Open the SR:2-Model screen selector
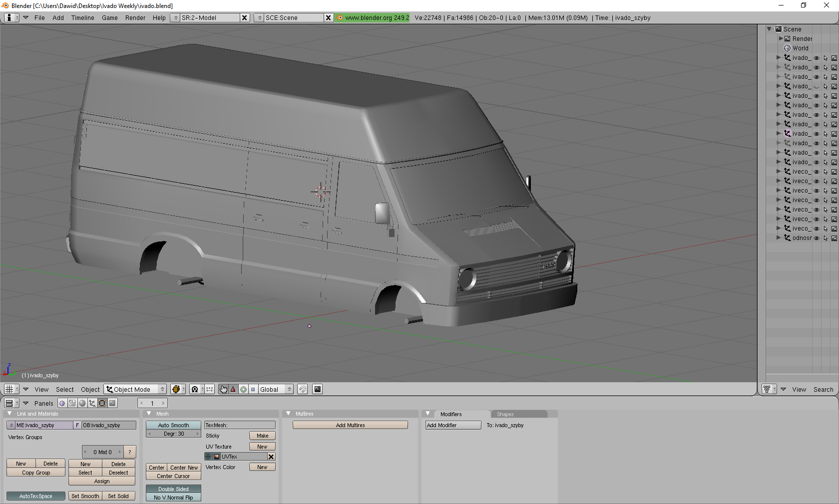 175,17
